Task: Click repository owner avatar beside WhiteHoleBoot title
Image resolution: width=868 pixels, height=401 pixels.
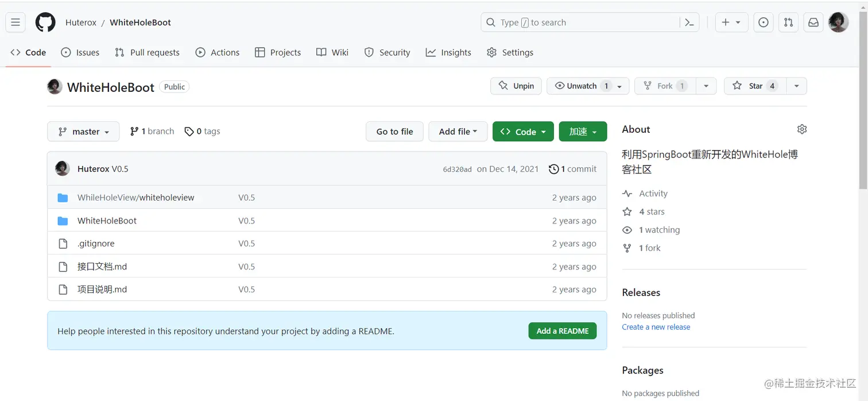Action: click(x=55, y=86)
